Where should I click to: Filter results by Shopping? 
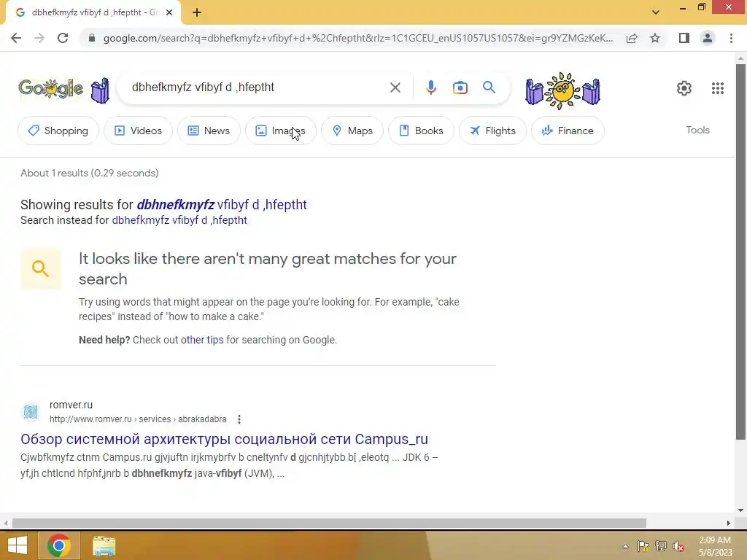click(x=58, y=131)
